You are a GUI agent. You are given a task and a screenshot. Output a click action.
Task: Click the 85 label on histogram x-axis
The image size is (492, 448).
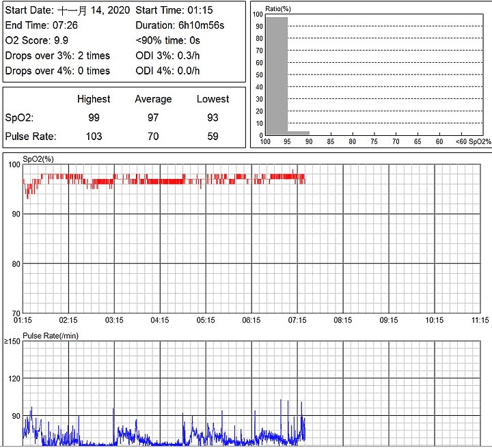click(331, 141)
